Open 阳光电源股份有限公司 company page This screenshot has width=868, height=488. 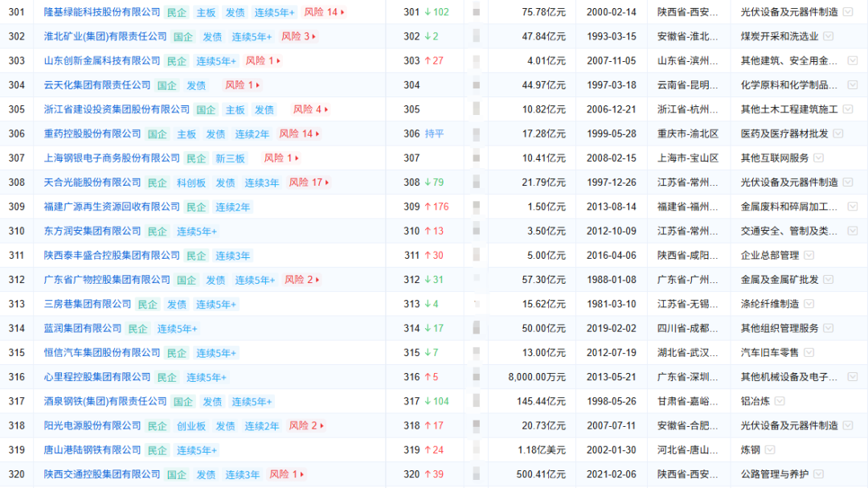click(92, 426)
